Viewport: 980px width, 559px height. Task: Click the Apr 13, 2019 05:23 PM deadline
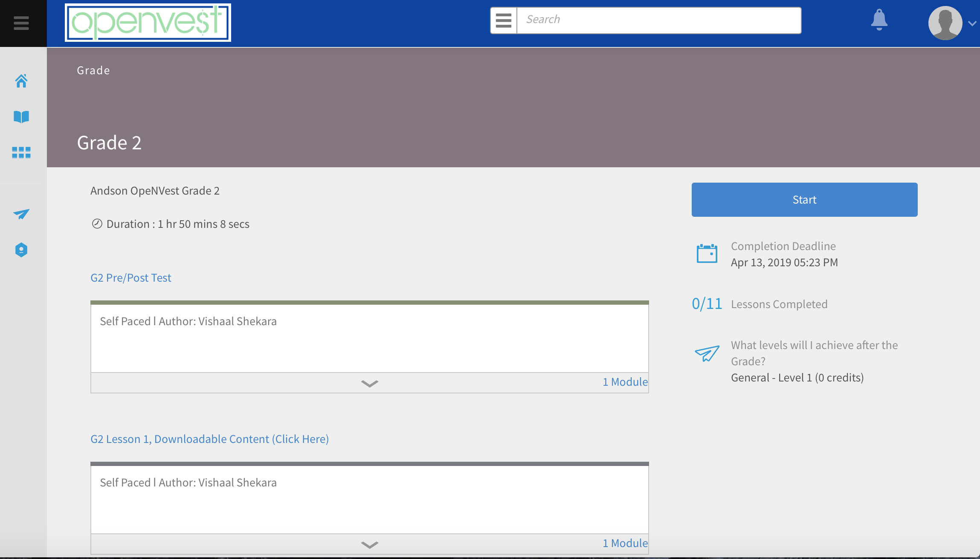[784, 262]
